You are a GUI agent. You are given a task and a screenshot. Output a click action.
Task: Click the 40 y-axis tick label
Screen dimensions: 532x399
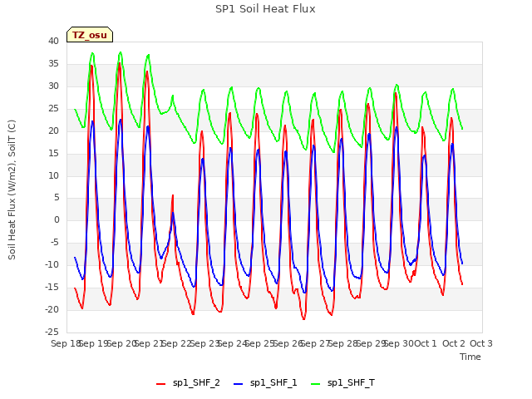[x=53, y=41]
